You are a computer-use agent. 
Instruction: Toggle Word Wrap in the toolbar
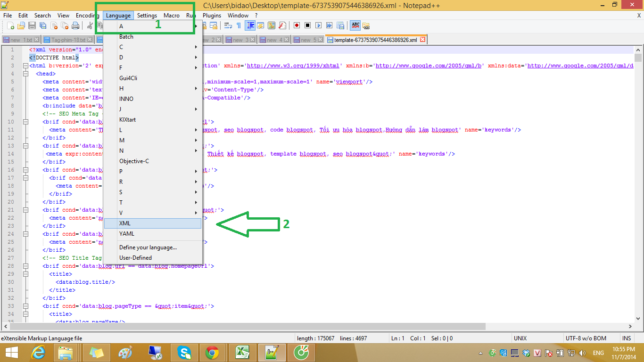(228, 25)
